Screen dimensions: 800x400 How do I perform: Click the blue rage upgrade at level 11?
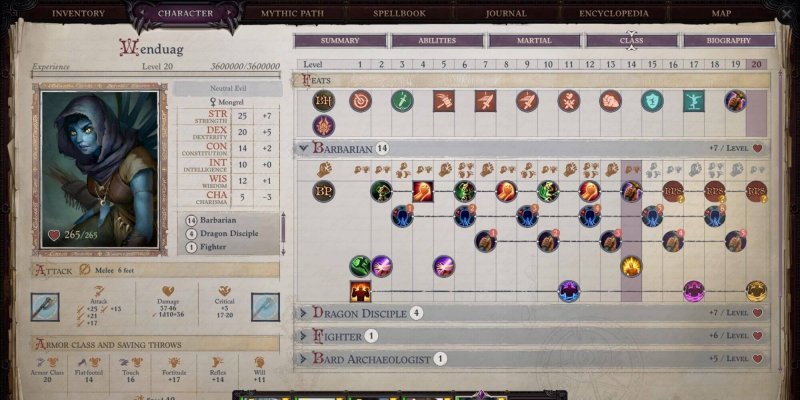(x=569, y=291)
